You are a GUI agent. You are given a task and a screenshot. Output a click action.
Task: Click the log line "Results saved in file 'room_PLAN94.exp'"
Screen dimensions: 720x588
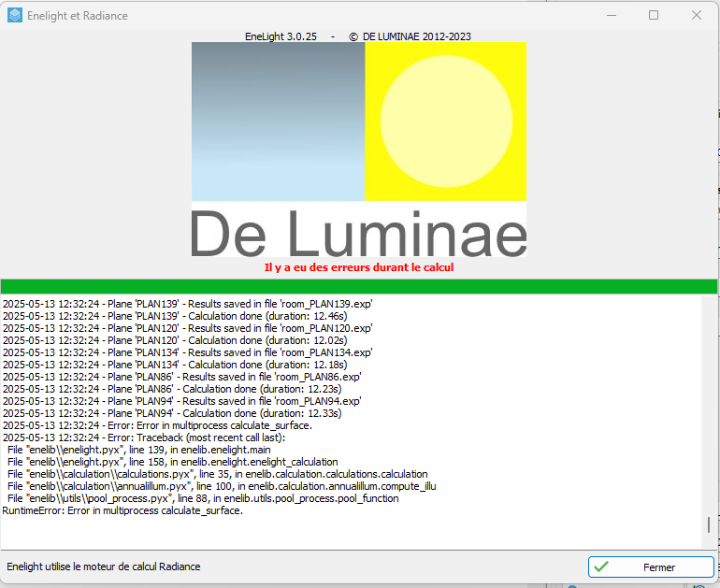tap(181, 401)
